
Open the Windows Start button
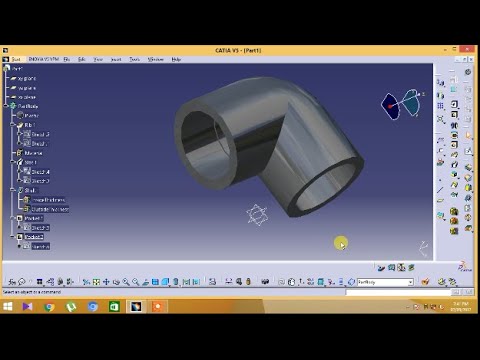(x=7, y=306)
